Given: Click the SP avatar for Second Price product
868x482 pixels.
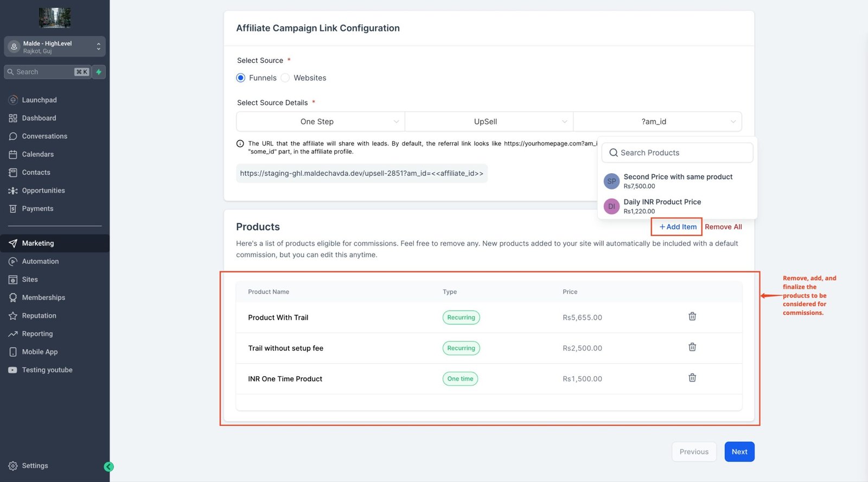Looking at the screenshot, I should click(x=611, y=181).
